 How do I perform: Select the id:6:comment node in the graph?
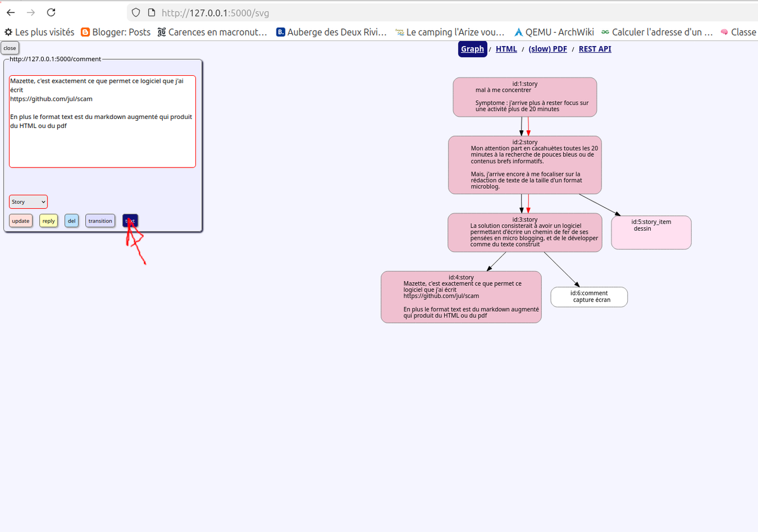(x=589, y=296)
